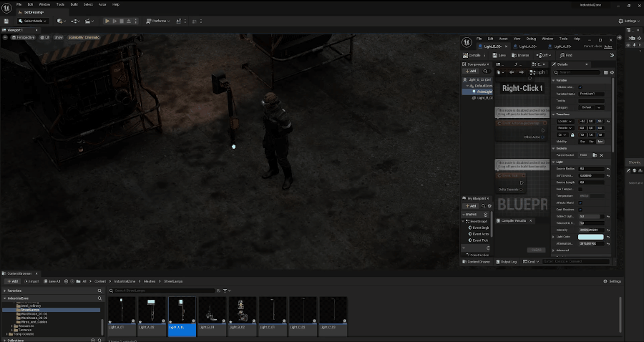Select Event Tick in My Blueprint

[479, 240]
